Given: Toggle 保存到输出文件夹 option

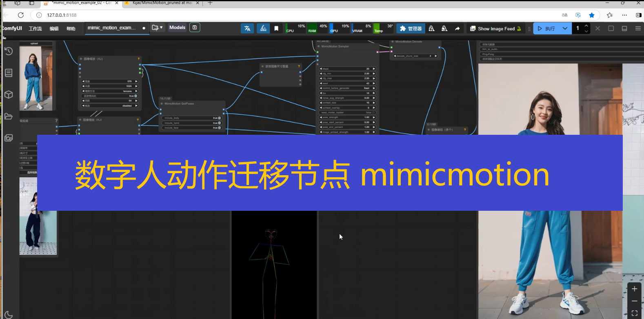Looking at the screenshot, I should 562,59.
